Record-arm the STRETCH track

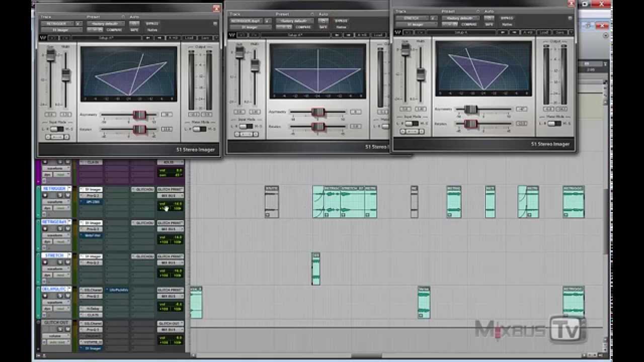pos(45,262)
